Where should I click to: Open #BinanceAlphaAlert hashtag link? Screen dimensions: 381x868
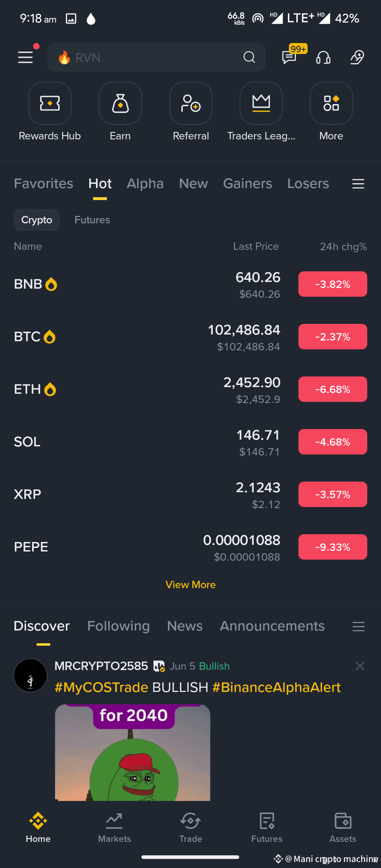point(277,687)
